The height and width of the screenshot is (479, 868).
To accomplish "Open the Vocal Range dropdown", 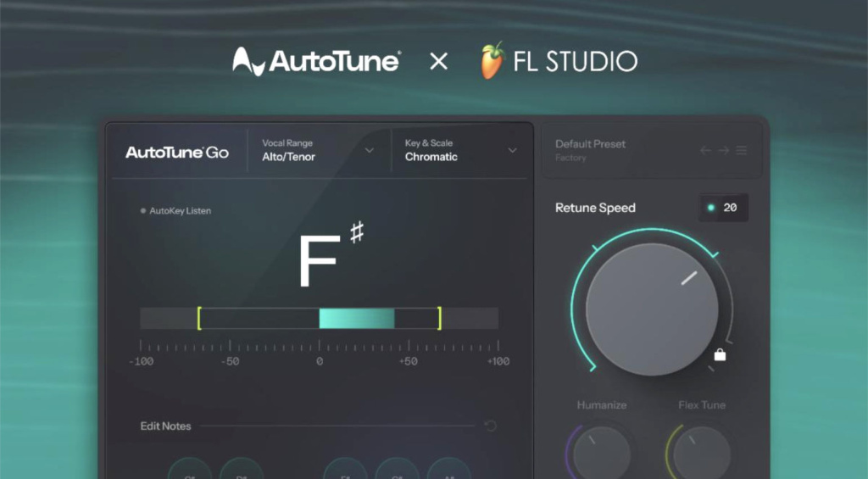I will [x=319, y=150].
